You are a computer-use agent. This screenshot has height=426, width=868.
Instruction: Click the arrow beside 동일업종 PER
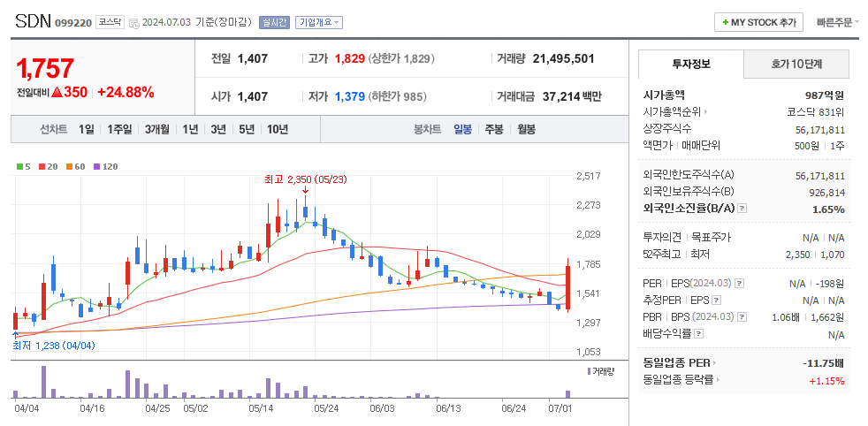coord(714,363)
